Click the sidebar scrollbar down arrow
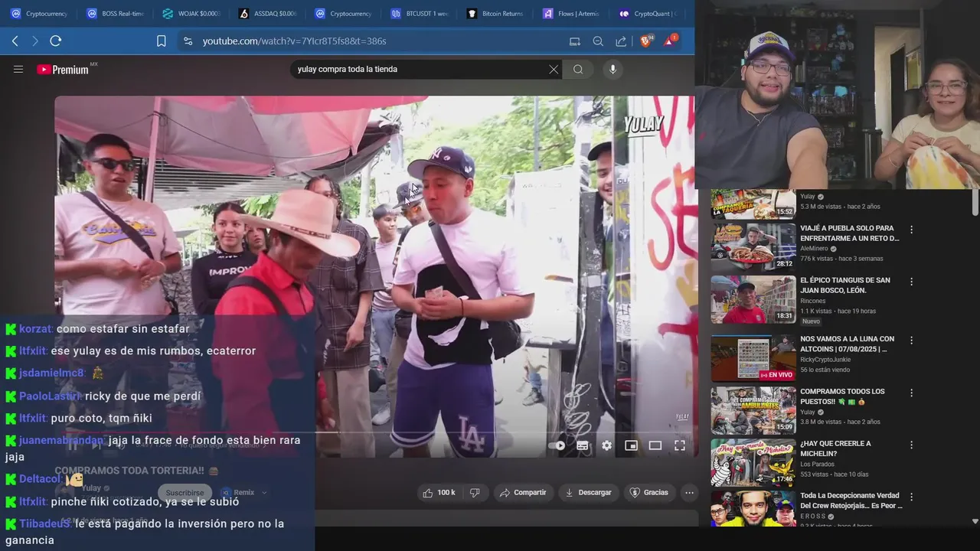Image resolution: width=980 pixels, height=551 pixels. 975,521
